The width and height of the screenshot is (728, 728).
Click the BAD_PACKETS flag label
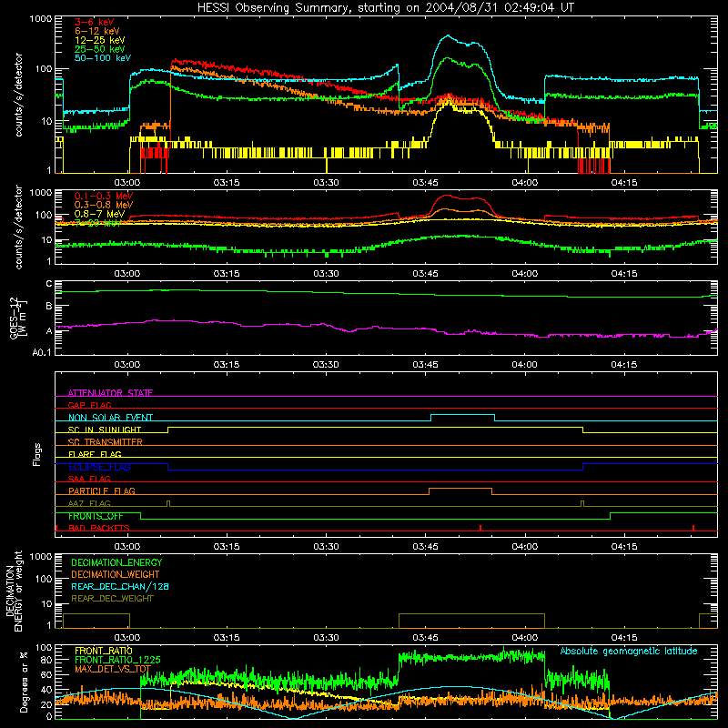[99, 529]
